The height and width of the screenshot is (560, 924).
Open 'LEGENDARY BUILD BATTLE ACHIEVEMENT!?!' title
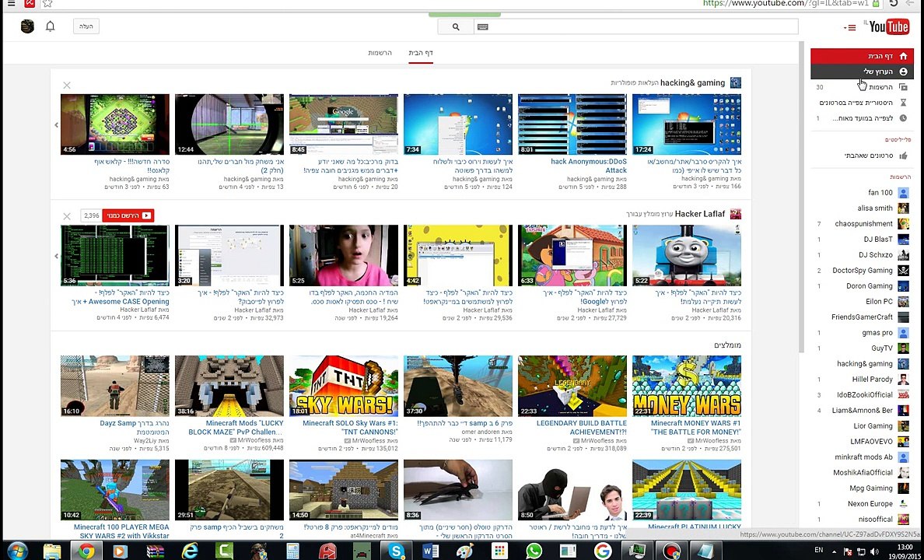point(581,427)
